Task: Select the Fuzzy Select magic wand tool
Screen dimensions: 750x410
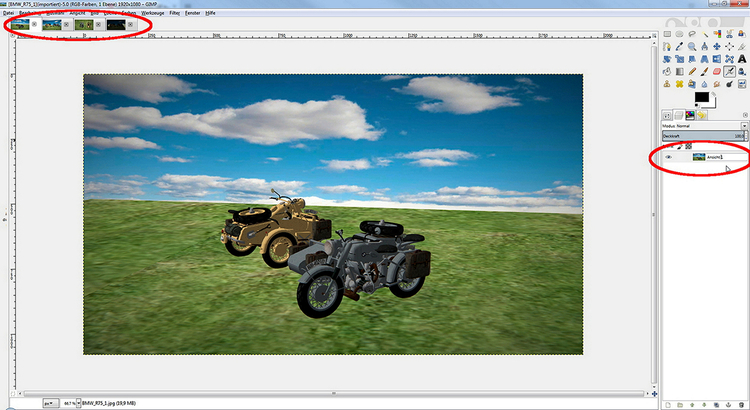Action: pyautogui.click(x=704, y=34)
